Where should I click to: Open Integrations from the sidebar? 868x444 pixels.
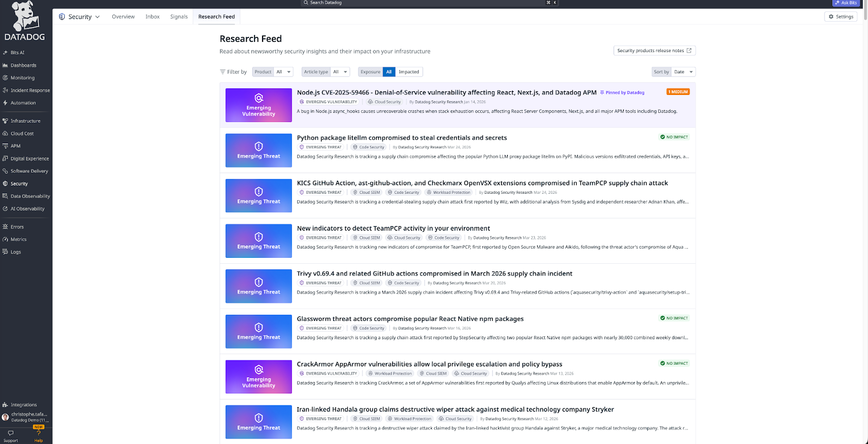click(x=23, y=405)
